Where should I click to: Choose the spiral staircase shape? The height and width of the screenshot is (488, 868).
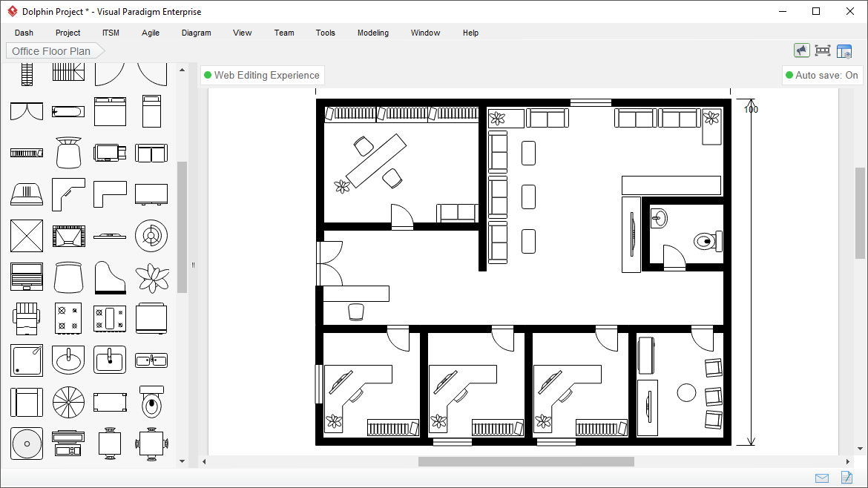pyautogui.click(x=68, y=402)
